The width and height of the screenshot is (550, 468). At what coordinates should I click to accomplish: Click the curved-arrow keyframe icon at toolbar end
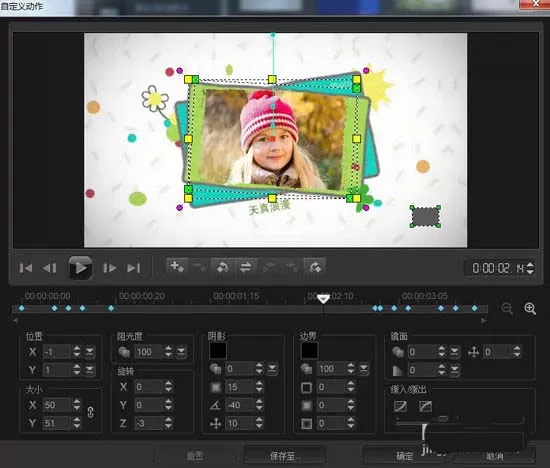[x=315, y=267]
